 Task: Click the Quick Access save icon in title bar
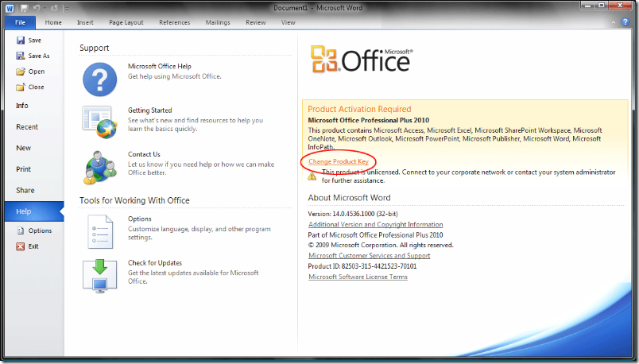click(24, 8)
